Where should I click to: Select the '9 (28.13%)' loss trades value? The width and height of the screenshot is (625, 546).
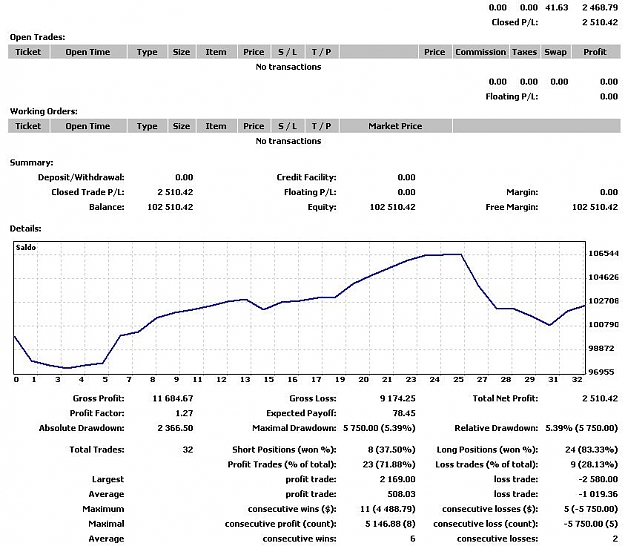point(594,465)
